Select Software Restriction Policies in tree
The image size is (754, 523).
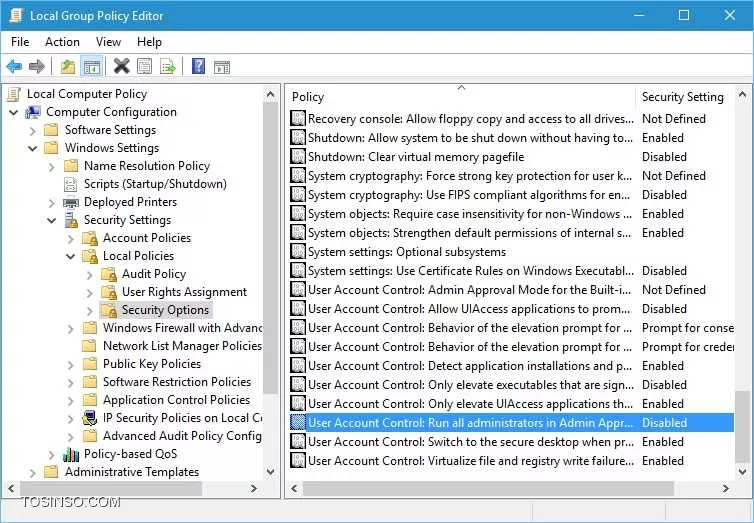176,382
